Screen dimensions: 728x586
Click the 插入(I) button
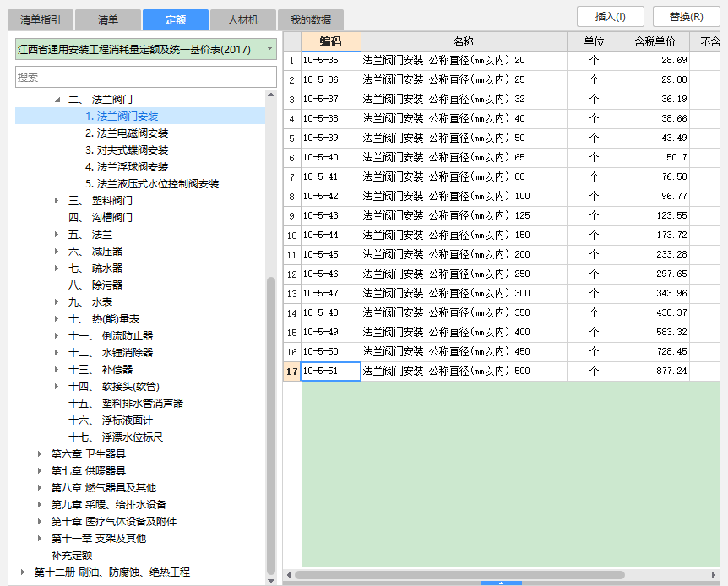pos(612,16)
